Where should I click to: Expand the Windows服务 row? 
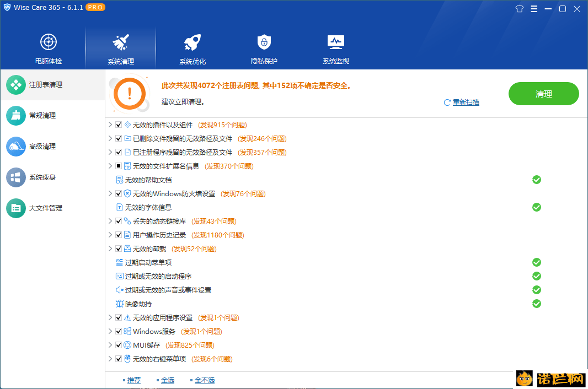(x=110, y=331)
